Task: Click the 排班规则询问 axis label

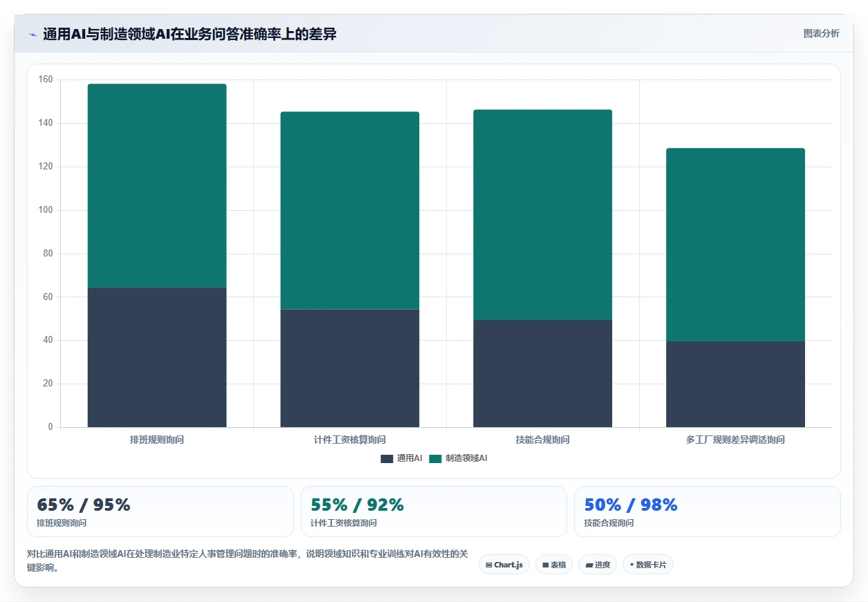Action: click(x=157, y=440)
